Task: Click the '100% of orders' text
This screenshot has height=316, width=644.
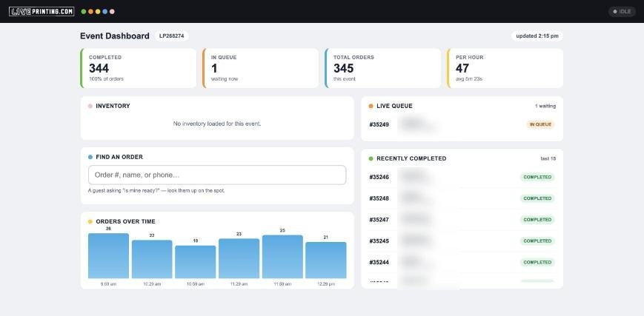Action: (x=106, y=78)
